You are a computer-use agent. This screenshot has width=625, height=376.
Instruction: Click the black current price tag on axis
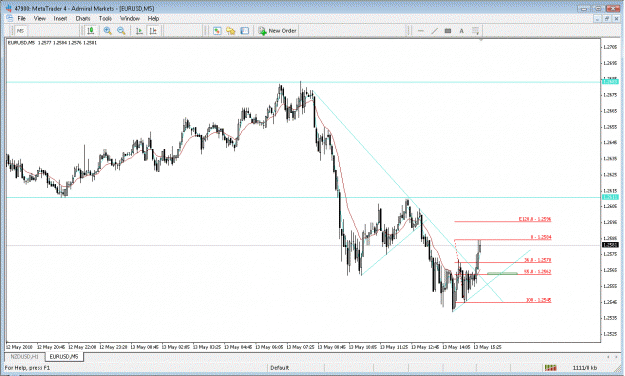[610, 245]
